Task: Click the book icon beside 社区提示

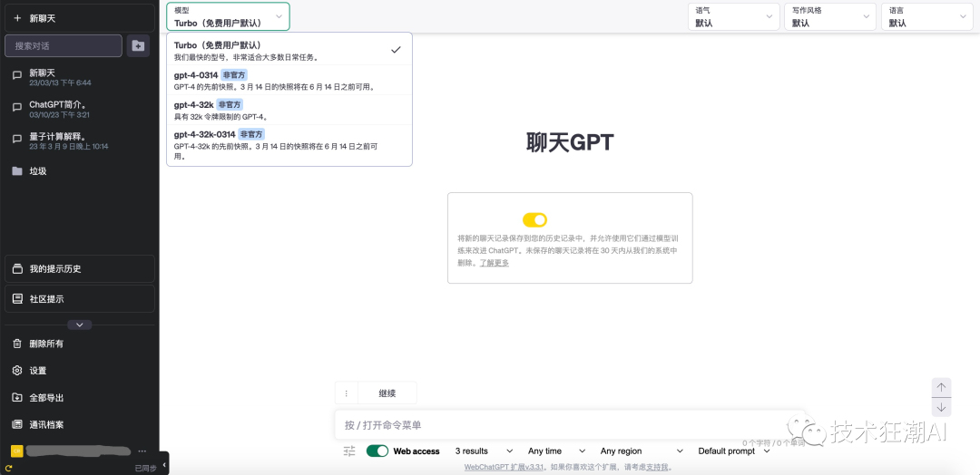Action: click(17, 299)
